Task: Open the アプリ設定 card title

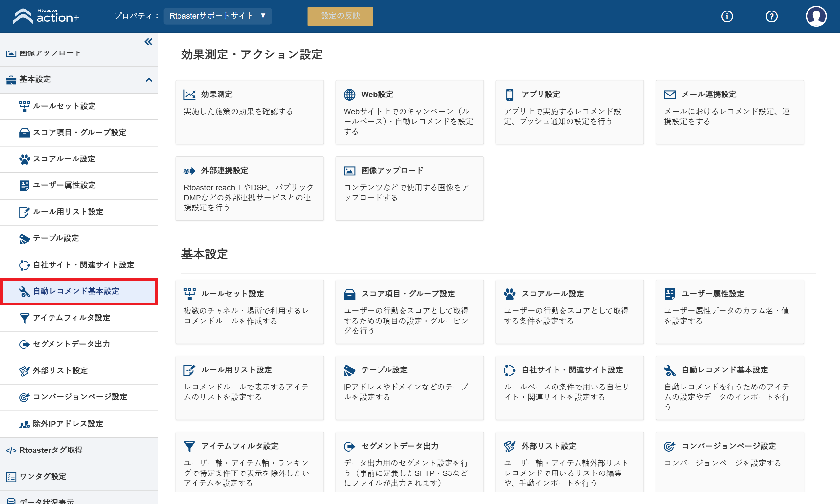Action: [540, 94]
